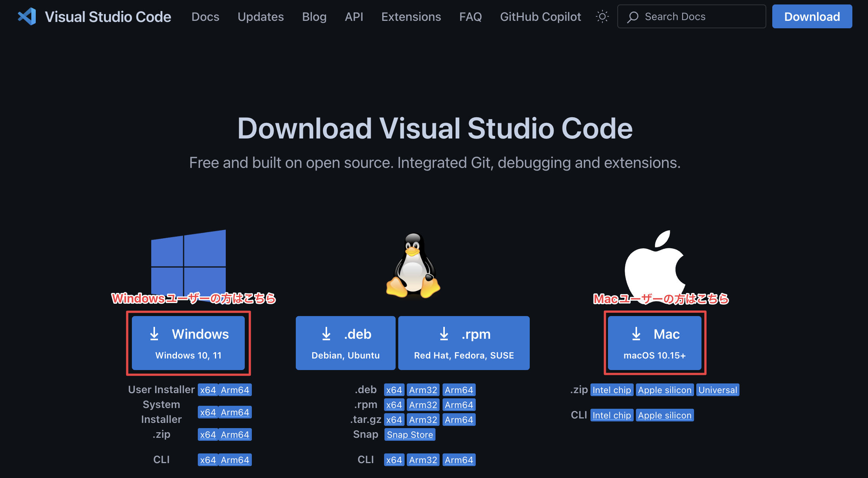Open the GitHub Copilot page
The image size is (868, 478).
point(541,16)
